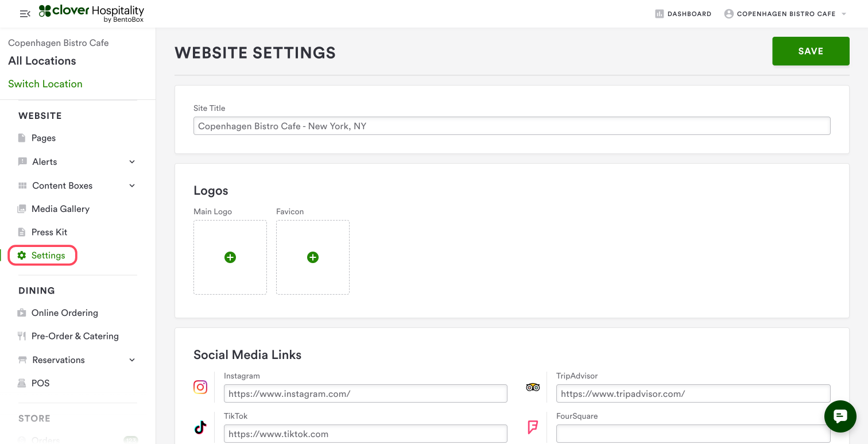Viewport: 868px width, 444px height.
Task: Focus the Instagram URL input field
Action: [365, 393]
